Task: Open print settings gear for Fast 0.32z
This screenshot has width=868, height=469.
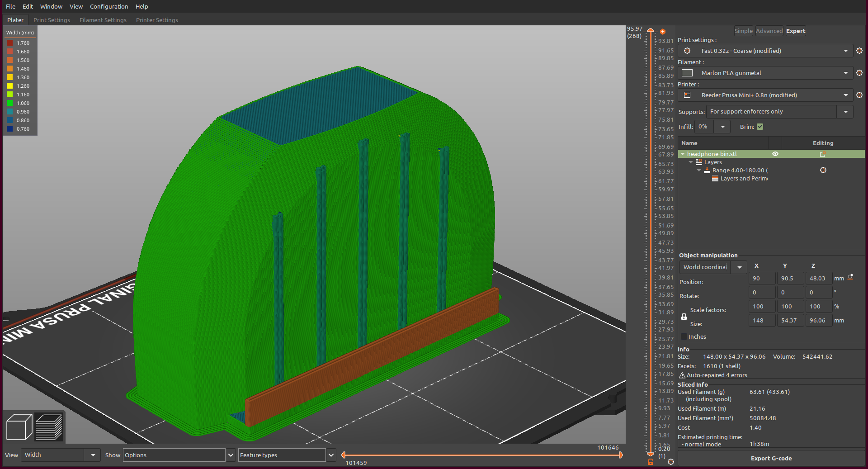Action: coord(859,51)
